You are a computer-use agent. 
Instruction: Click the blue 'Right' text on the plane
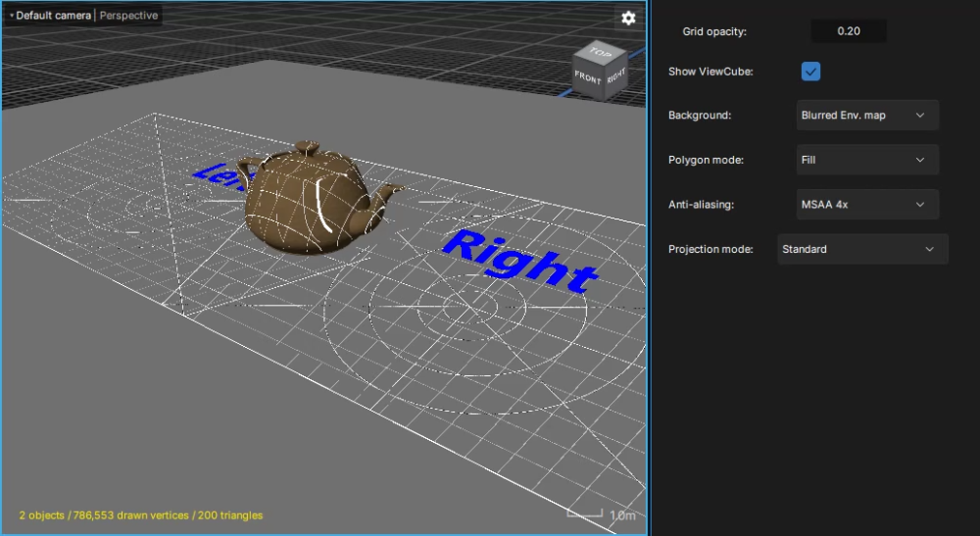(519, 261)
